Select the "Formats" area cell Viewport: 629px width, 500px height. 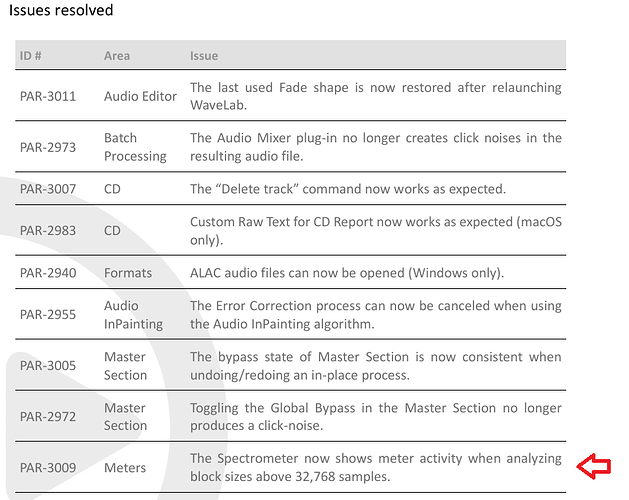(127, 273)
